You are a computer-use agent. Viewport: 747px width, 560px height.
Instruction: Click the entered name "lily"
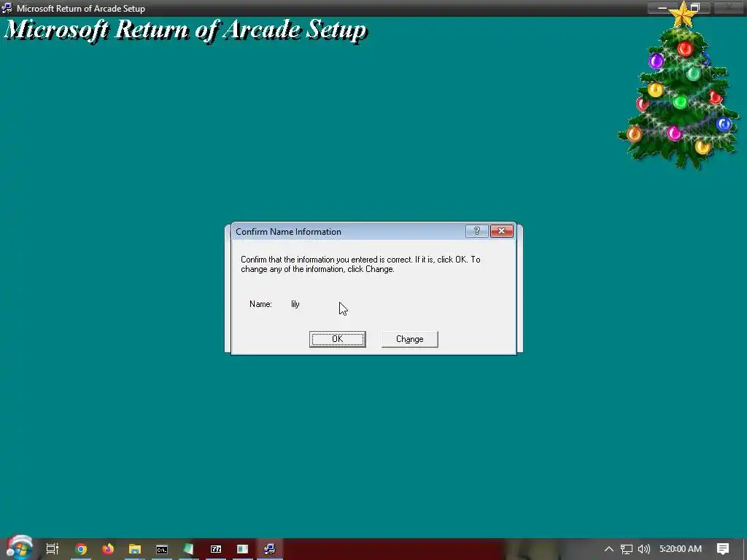pyautogui.click(x=295, y=304)
